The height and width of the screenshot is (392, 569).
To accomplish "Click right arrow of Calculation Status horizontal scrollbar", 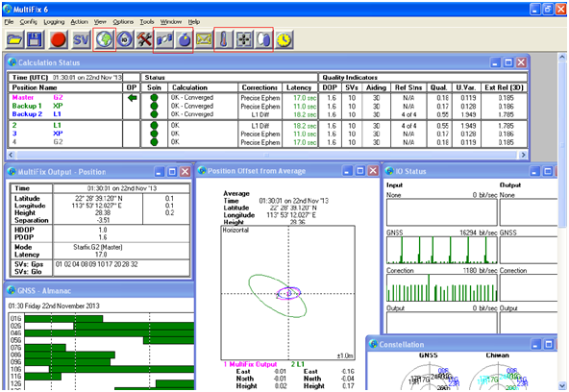I will point(523,155).
